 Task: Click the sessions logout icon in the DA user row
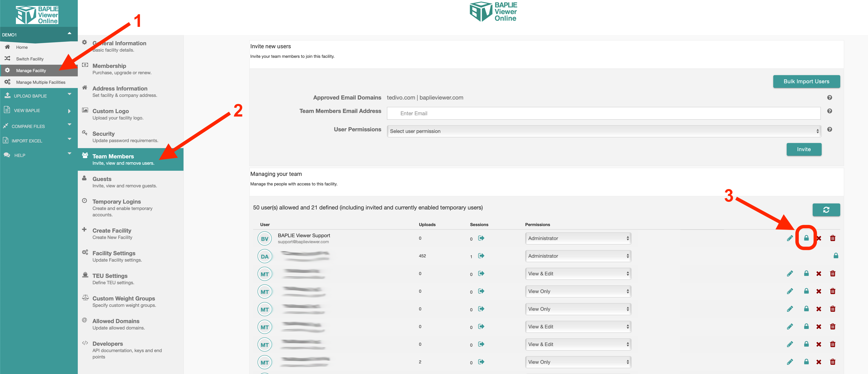[481, 256]
